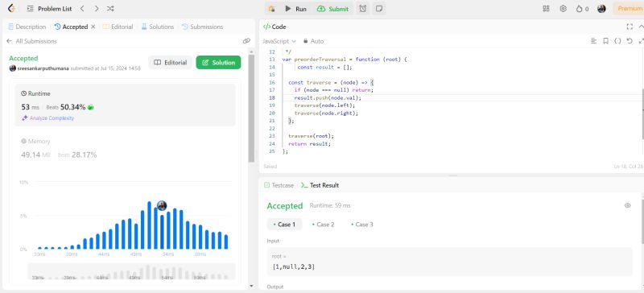This screenshot has height=293, width=644.
Task: Copy submission link icon
Action: 246,41
